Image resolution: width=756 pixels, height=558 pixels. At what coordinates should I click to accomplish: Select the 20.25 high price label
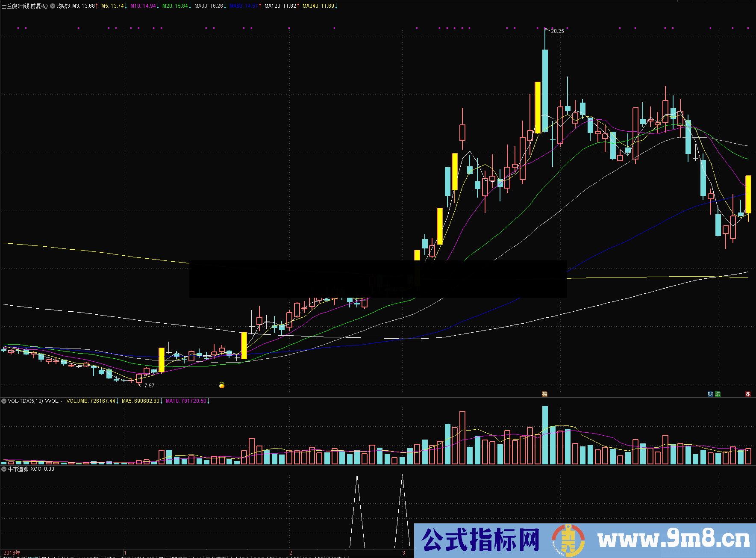[557, 31]
